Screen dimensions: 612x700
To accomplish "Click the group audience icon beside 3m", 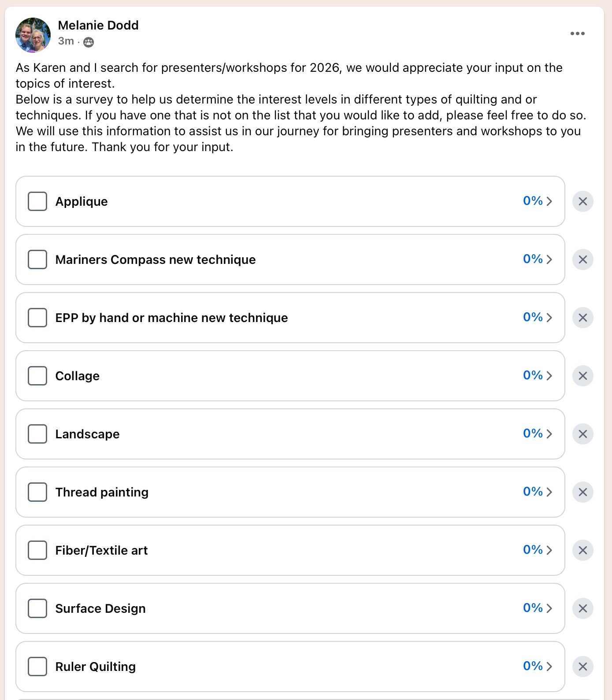I will click(89, 42).
